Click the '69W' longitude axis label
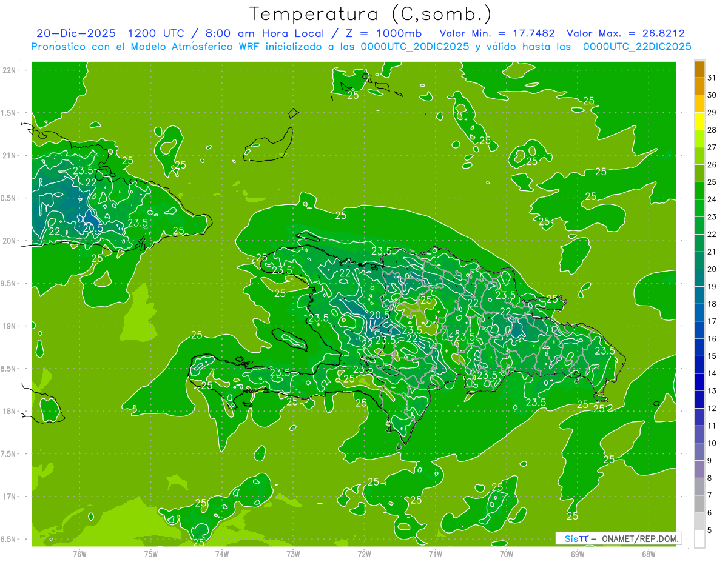 578,554
